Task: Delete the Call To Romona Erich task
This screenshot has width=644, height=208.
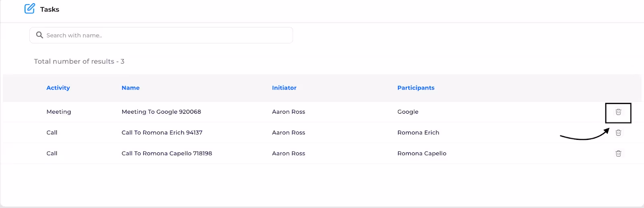Action: (x=618, y=133)
